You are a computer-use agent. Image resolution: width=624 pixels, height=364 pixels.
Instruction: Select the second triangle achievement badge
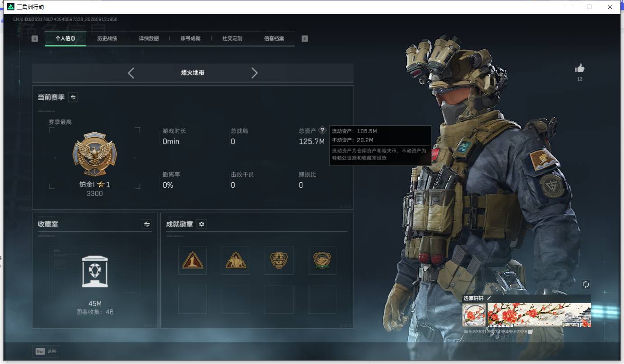(236, 260)
